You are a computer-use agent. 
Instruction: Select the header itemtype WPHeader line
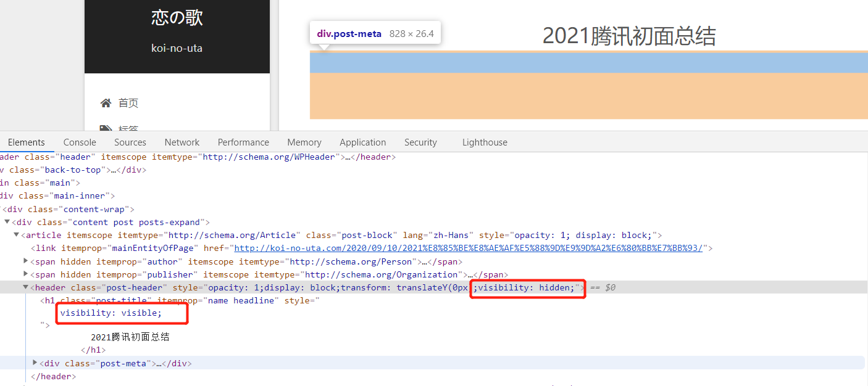click(x=198, y=157)
